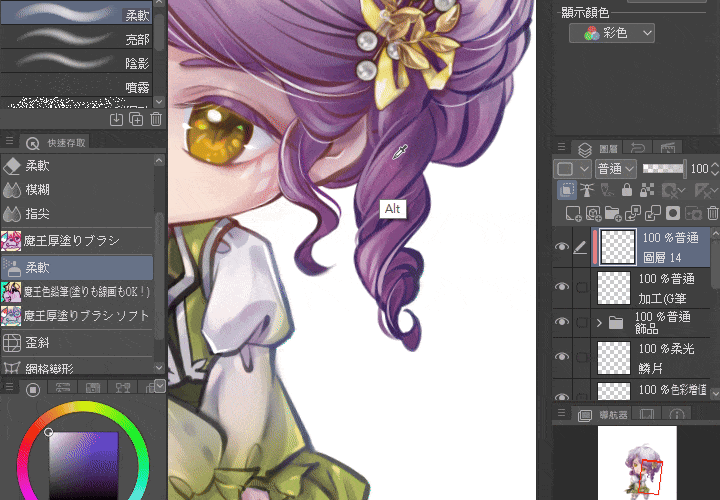The width and height of the screenshot is (720, 500).
Task: Pick a hue on the color wheel ring
Action: [x=83, y=406]
